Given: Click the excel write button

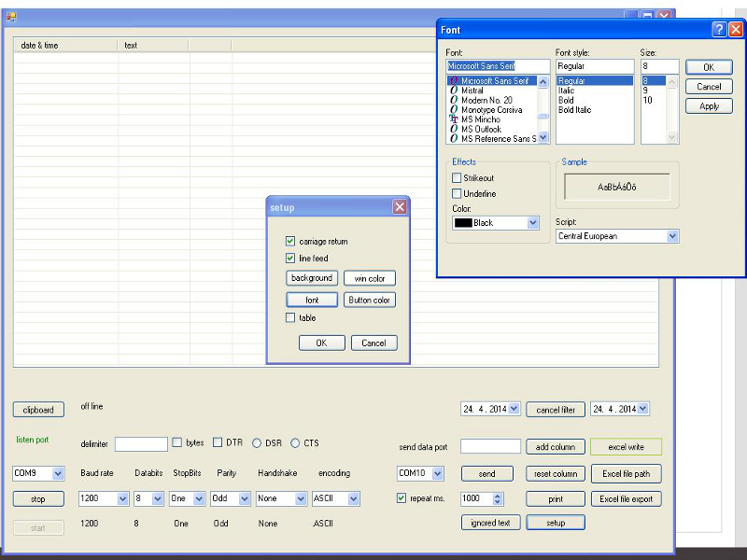Looking at the screenshot, I should [626, 447].
